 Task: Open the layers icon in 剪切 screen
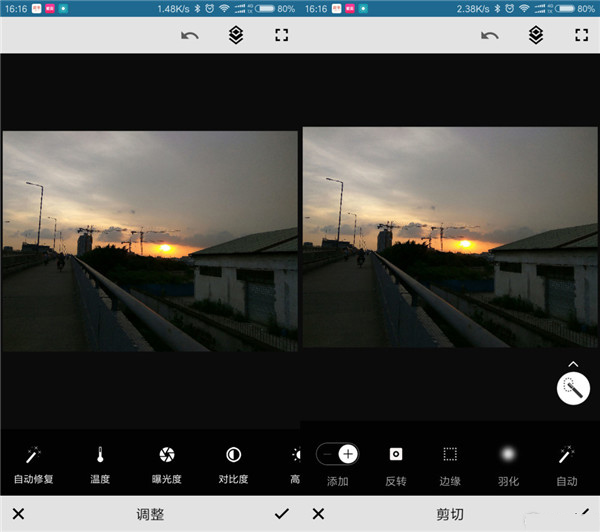click(x=535, y=36)
